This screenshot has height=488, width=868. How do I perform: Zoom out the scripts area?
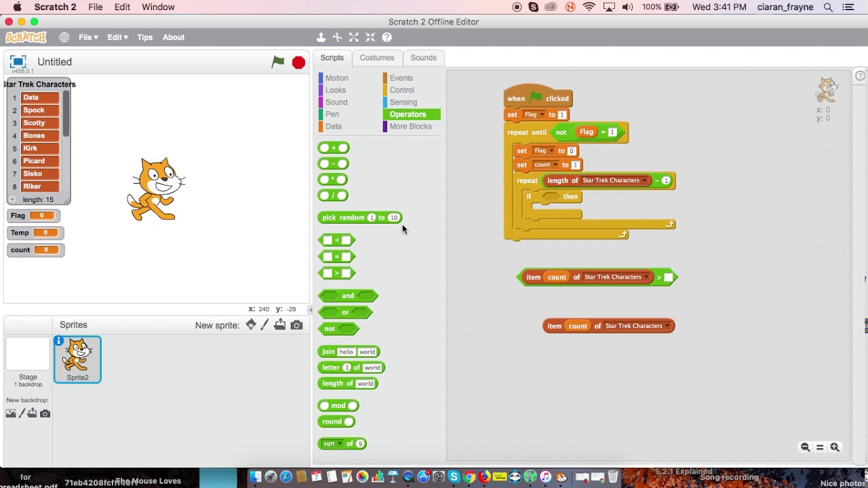tap(805, 447)
